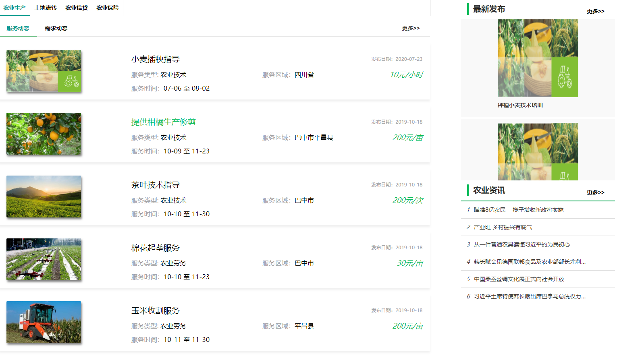Click the cotton field rows thumbnail
The height and width of the screenshot is (358, 644).
click(x=44, y=259)
